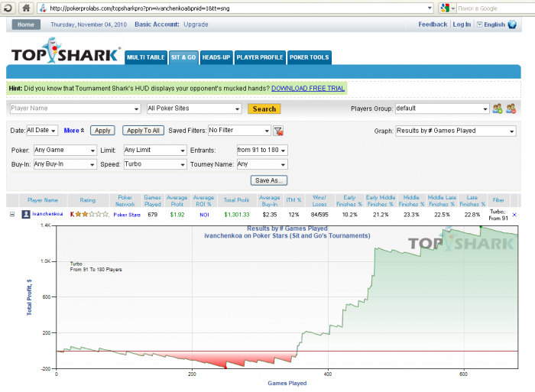Click the Google search engine icon

tap(445, 8)
